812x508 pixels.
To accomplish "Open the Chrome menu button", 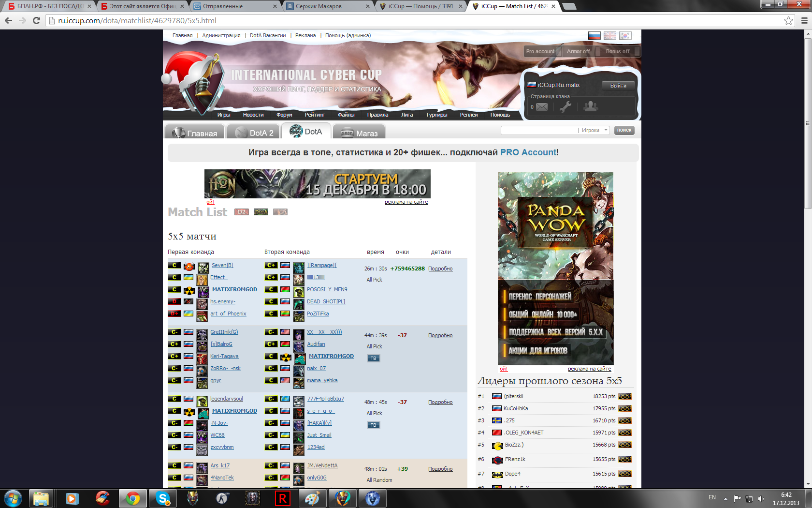I will (804, 20).
